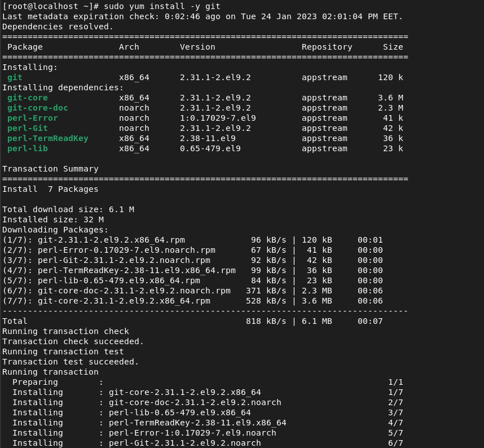This screenshot has height=448, width=484.
Task: Click the 'Installing:' heading line
Action: pyautogui.click(x=30, y=67)
